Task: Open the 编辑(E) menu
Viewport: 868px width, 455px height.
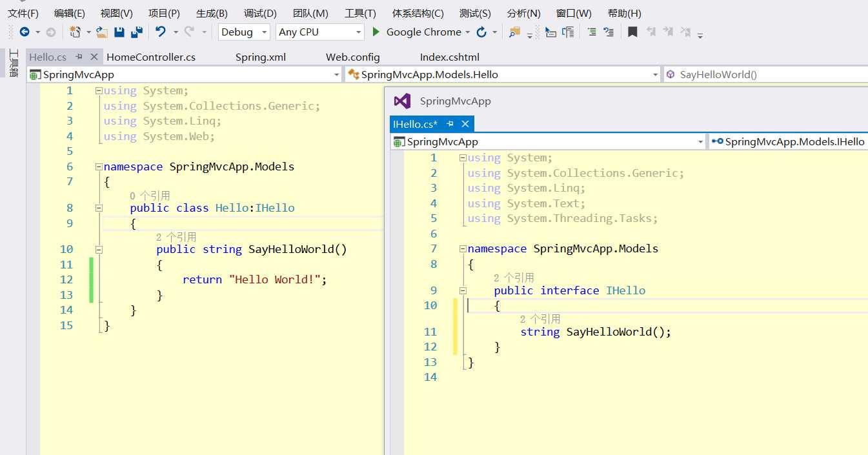Action: [x=70, y=13]
